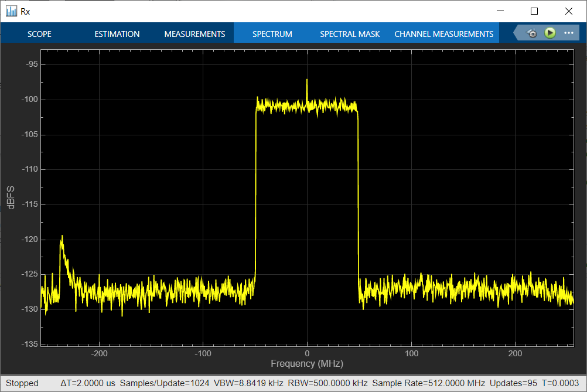587x392 pixels.
Task: Click the RBW=500.0000 kHz status readout
Action: click(x=328, y=383)
